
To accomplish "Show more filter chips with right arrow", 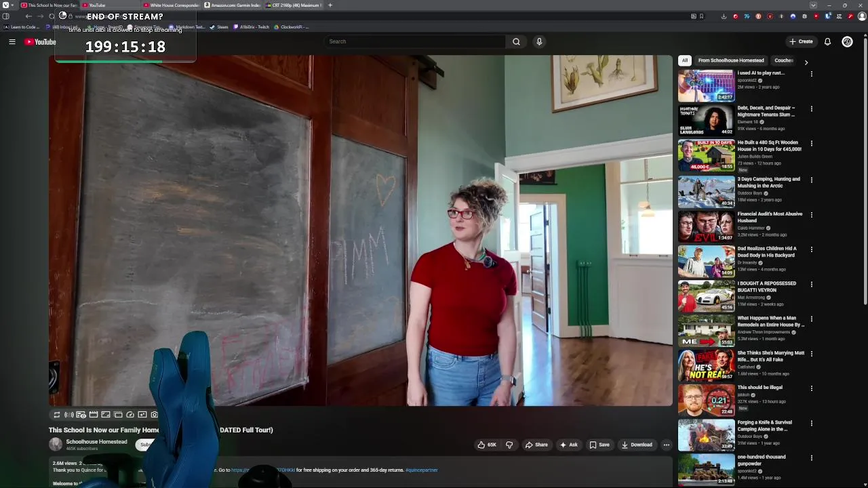I will coord(806,62).
